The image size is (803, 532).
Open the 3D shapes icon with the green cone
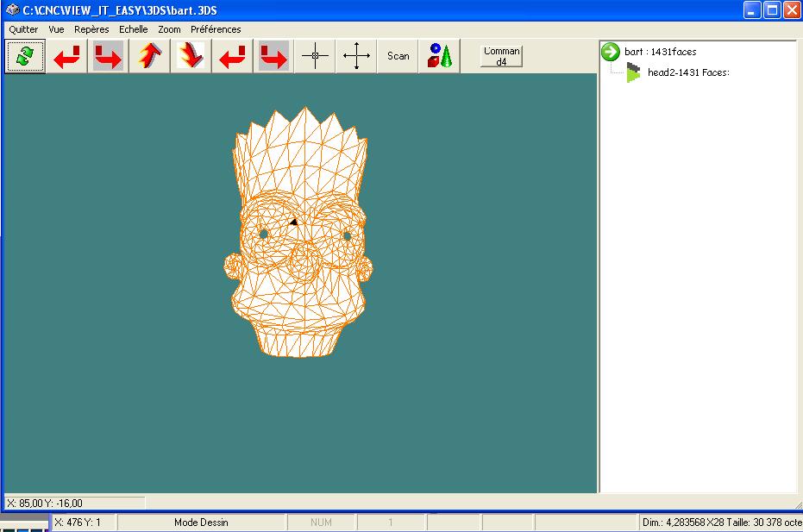click(439, 56)
